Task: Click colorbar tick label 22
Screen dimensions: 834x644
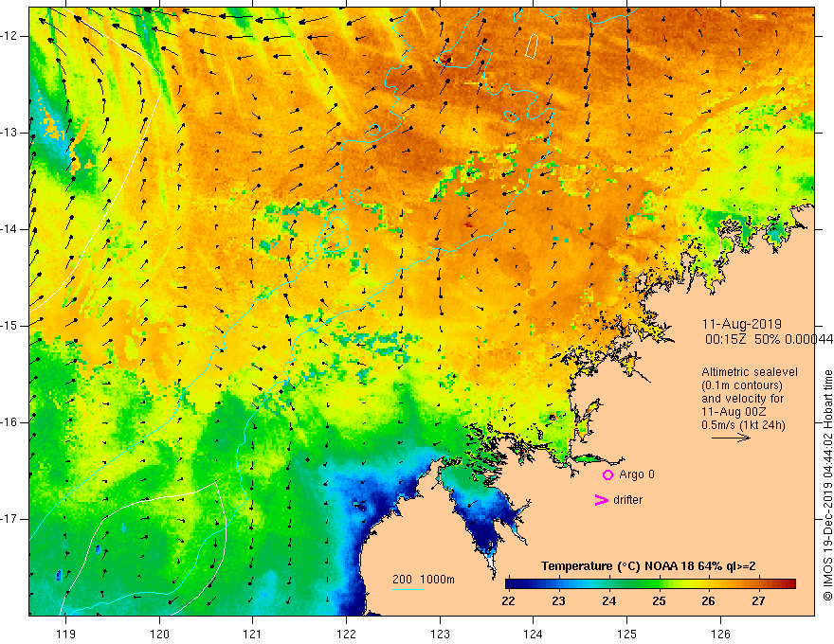Action: [x=508, y=601]
